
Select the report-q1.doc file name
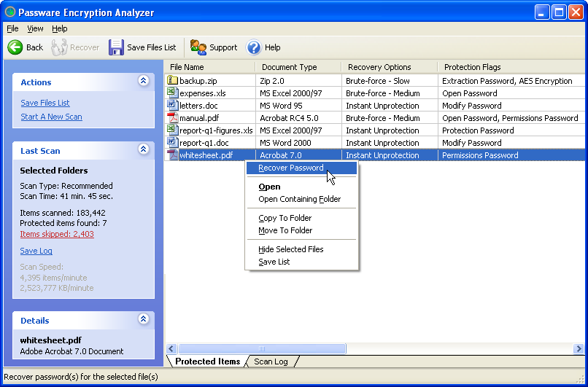coord(204,143)
